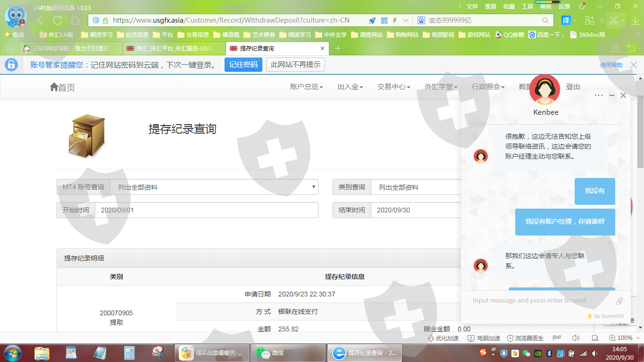Click the 此网站不再提示 button
Screen dimensions: 644x362
tap(295, 65)
